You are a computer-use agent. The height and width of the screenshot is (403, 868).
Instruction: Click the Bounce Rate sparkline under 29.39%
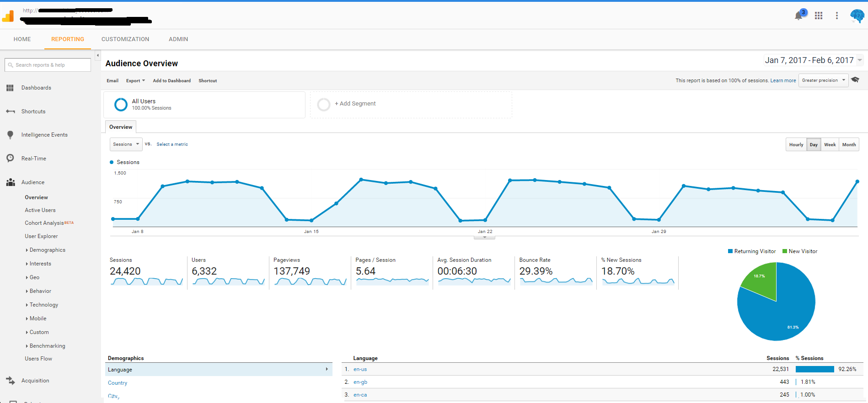[x=556, y=281]
